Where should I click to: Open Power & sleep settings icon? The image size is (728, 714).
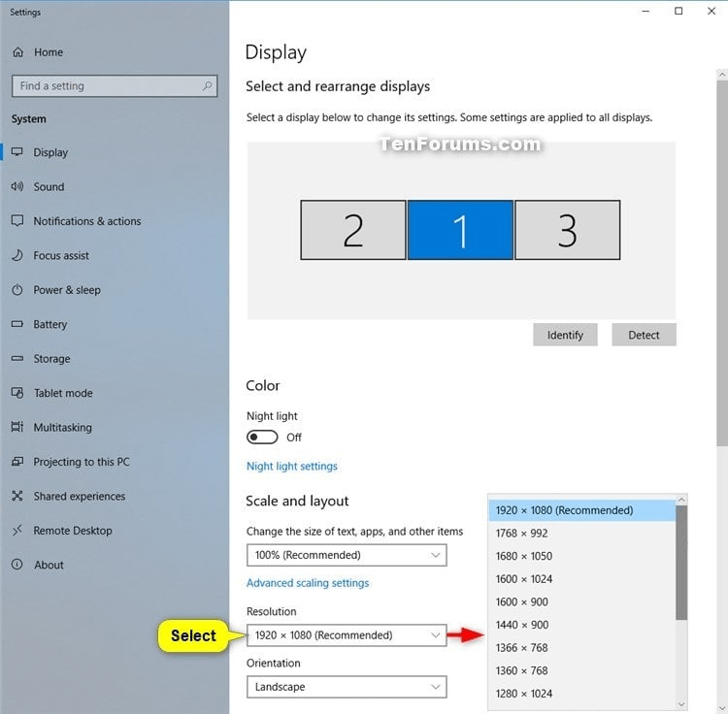click(x=17, y=290)
